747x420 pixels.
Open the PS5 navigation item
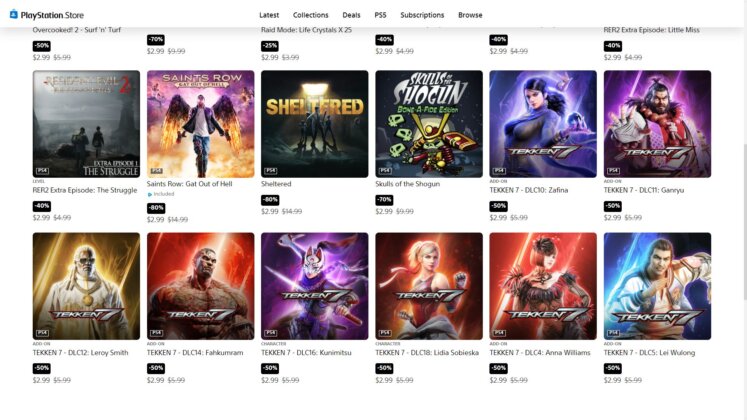coord(380,15)
